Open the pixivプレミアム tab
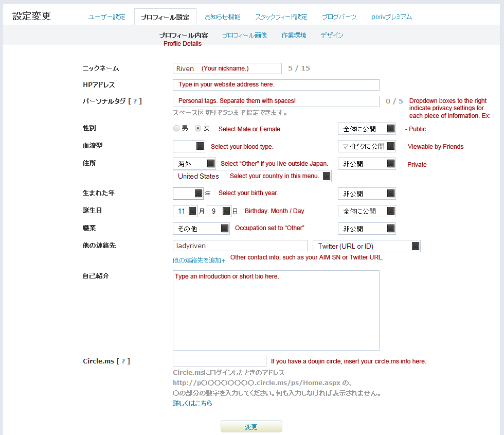 [391, 17]
